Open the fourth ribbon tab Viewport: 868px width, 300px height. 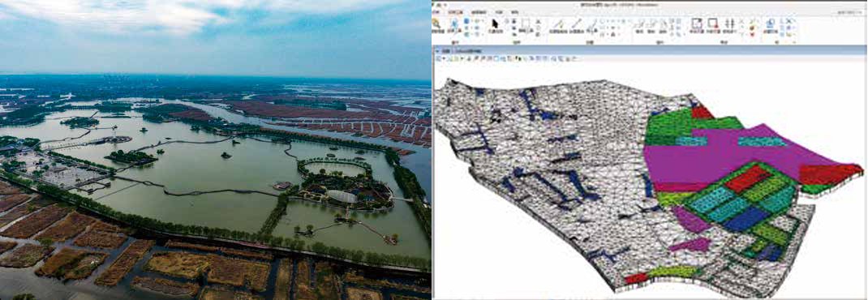500,12
